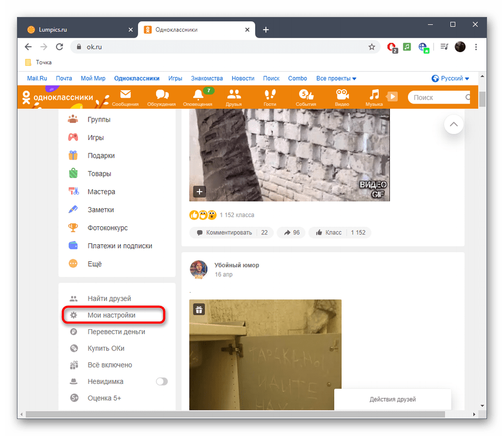The height and width of the screenshot is (436, 504).
Task: Open the Гости guests icon
Action: tap(270, 97)
